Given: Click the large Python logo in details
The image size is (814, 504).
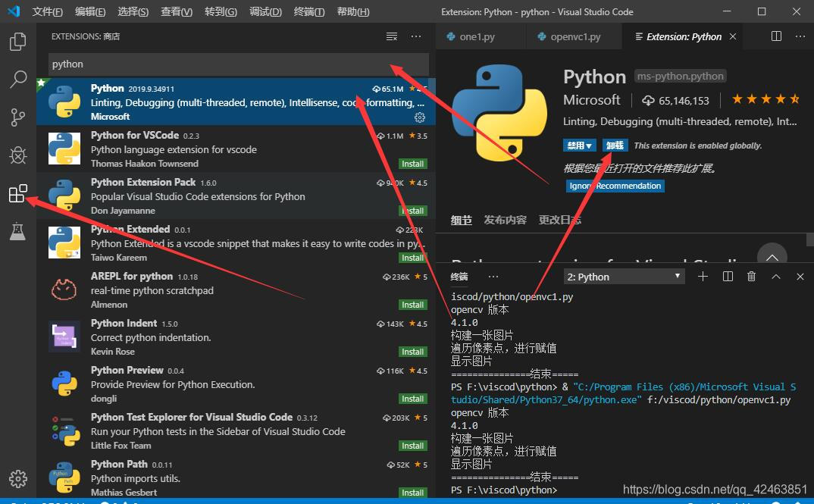Looking at the screenshot, I should click(499, 112).
